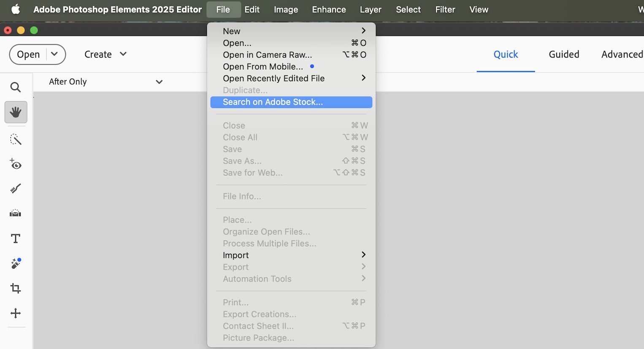Activate the Straighten tool
The height and width of the screenshot is (349, 644).
point(16,213)
